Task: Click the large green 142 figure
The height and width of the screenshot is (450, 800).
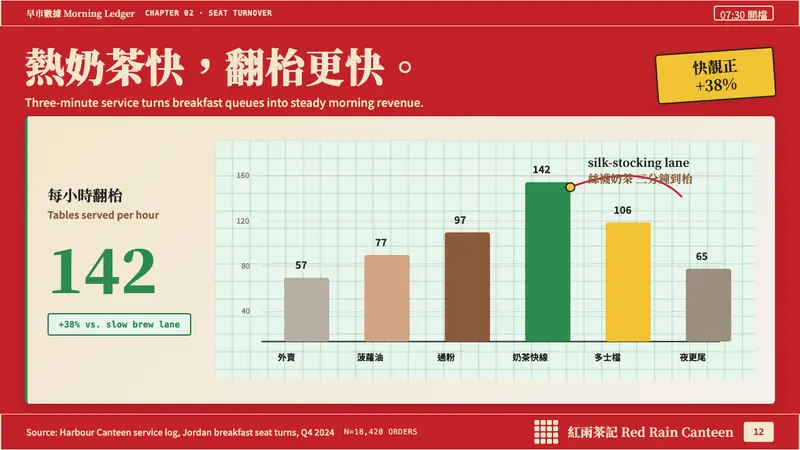Action: pos(104,270)
